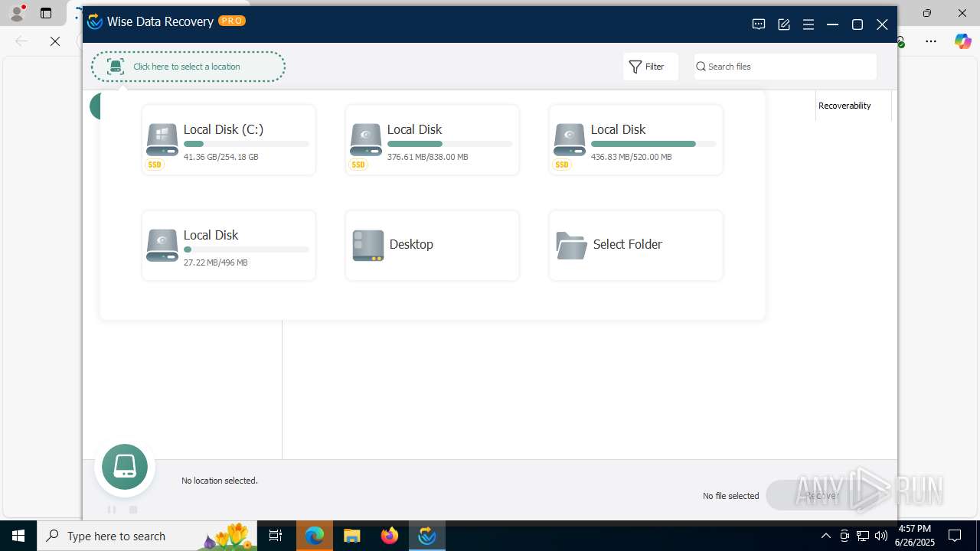
Task: Choose Select Folder option
Action: click(636, 246)
